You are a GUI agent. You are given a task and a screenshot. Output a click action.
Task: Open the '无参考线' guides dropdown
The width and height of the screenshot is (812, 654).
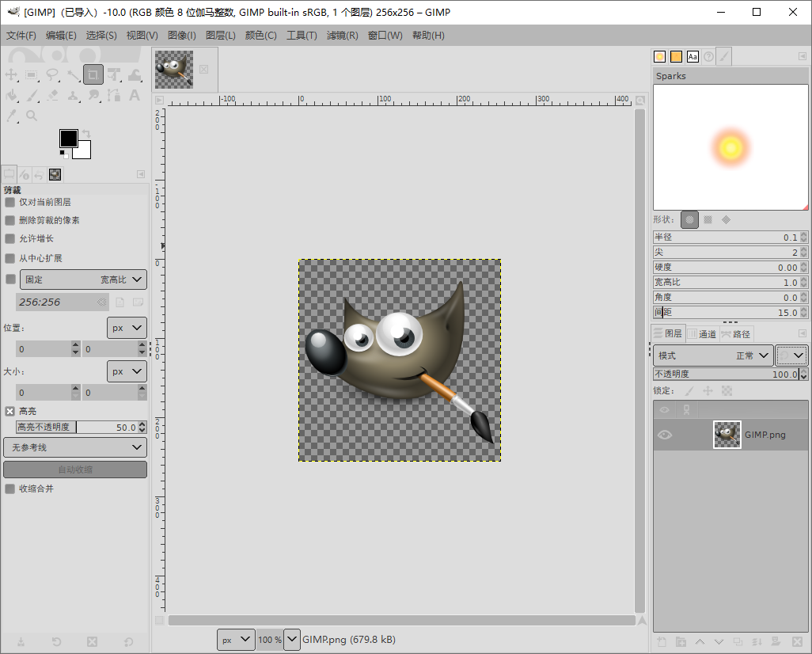tap(75, 447)
